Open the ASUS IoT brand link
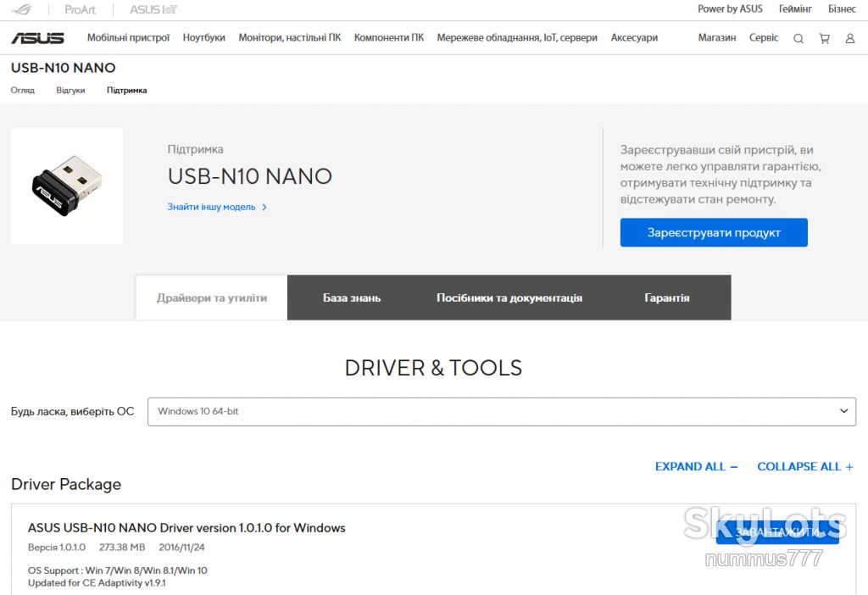 coord(153,9)
